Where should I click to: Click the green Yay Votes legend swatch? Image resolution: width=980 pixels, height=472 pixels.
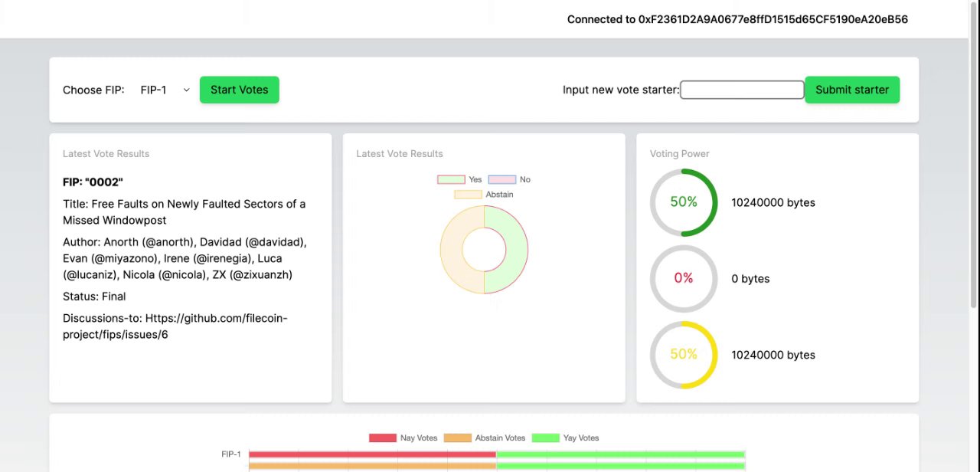[x=545, y=438]
